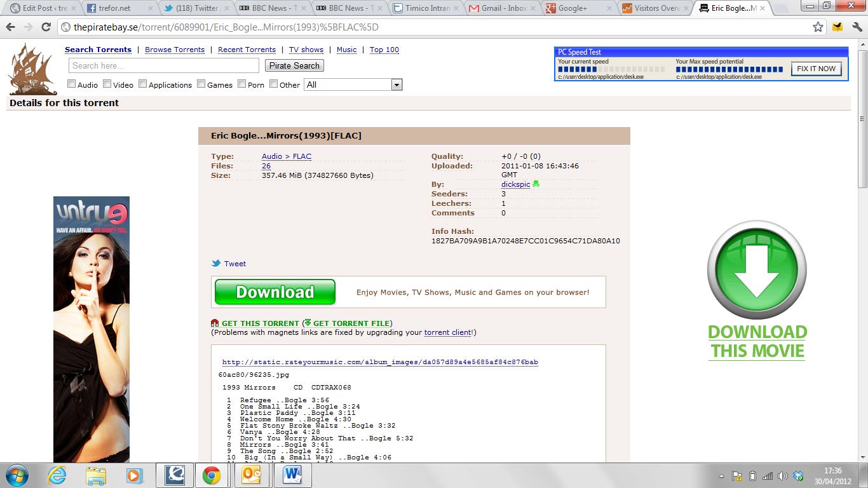Open uploader dickspic profile link
Image resolution: width=868 pixels, height=488 pixels.
(x=515, y=184)
